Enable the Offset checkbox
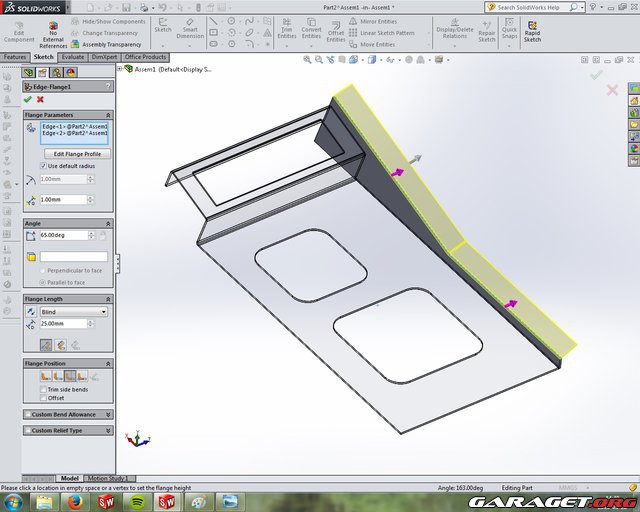Viewport: 640px width, 512px height. pos(44,398)
